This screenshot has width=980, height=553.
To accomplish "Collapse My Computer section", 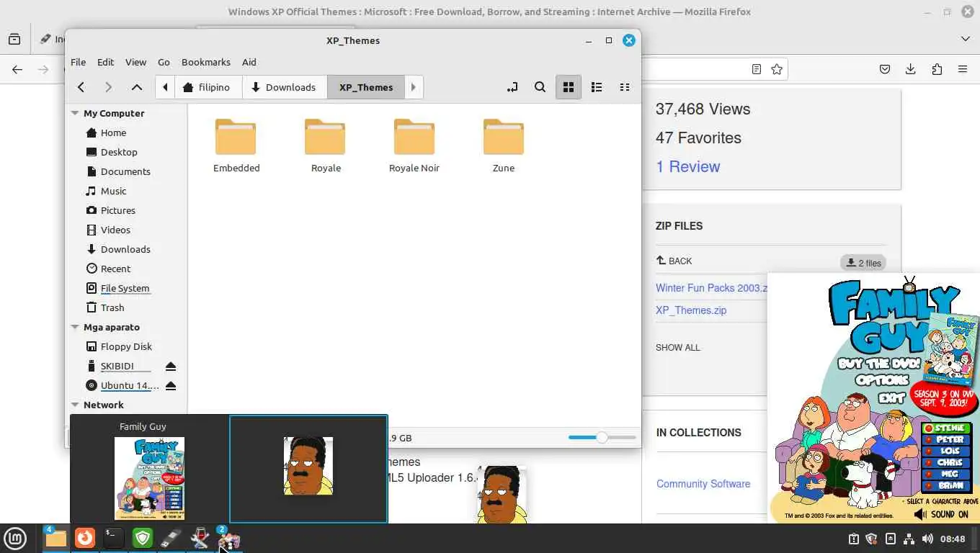I will coord(75,113).
